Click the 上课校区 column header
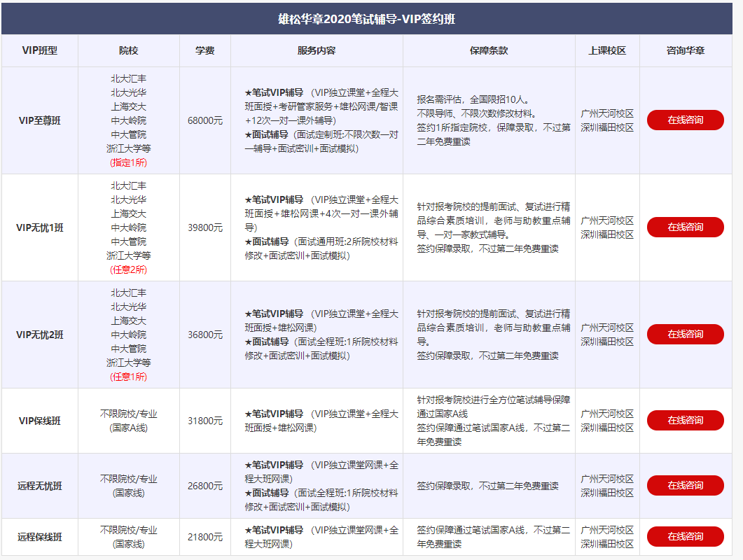Viewport: 743px width, 560px height. tap(607, 50)
